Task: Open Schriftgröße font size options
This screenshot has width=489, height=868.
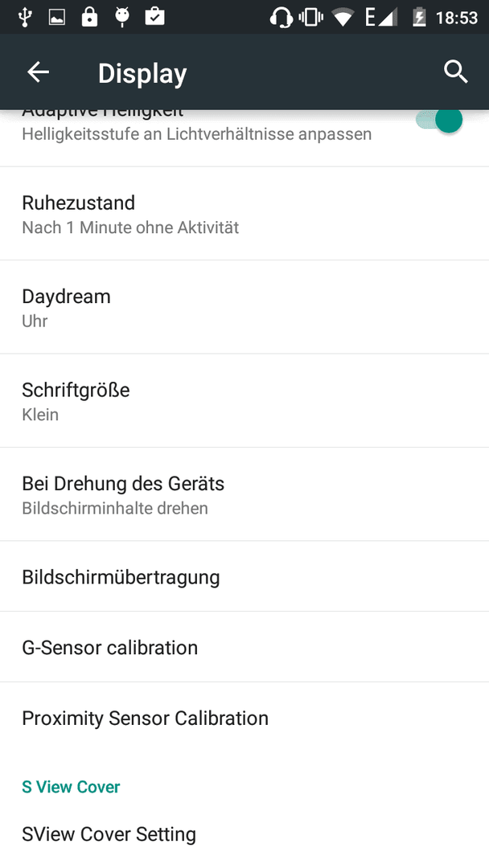Action: point(244,401)
